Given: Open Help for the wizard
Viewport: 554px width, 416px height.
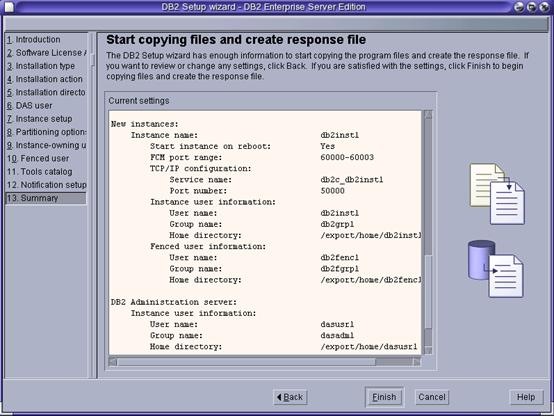Looking at the screenshot, I should click(526, 397).
